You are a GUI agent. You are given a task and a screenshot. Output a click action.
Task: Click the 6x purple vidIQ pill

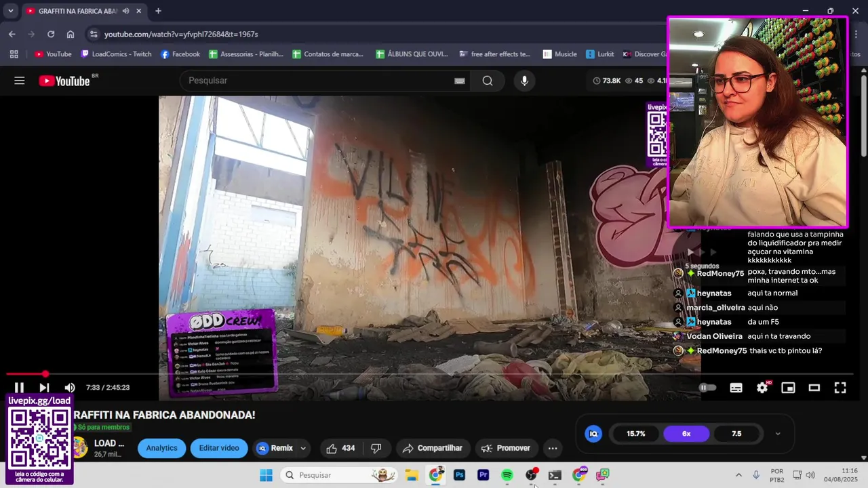[x=686, y=434]
